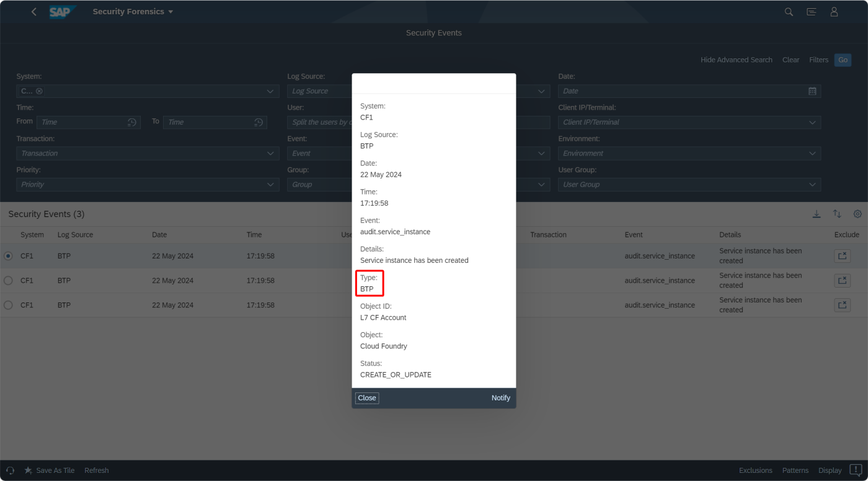Open table settings via the gear icon
868x481 pixels.
pos(857,213)
